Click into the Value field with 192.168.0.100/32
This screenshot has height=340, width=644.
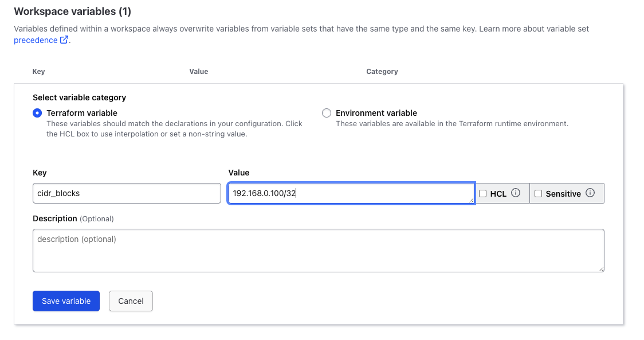[350, 193]
